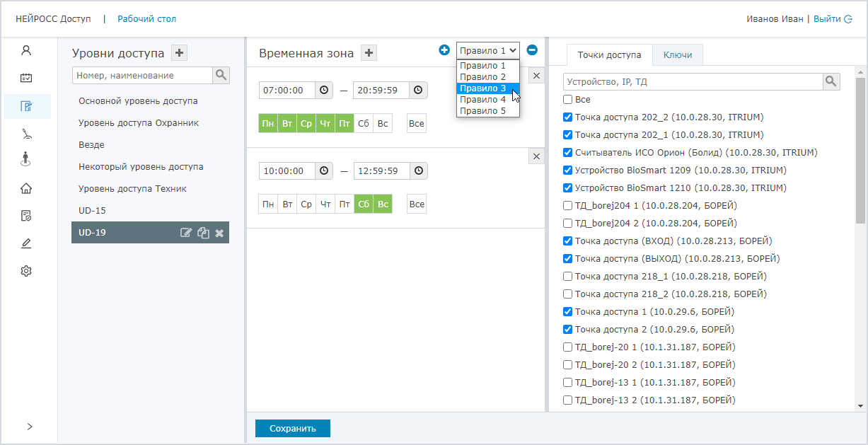The height and width of the screenshot is (445, 868).
Task: Uncheck Точка доступа 202_2 checkbox
Action: point(567,117)
